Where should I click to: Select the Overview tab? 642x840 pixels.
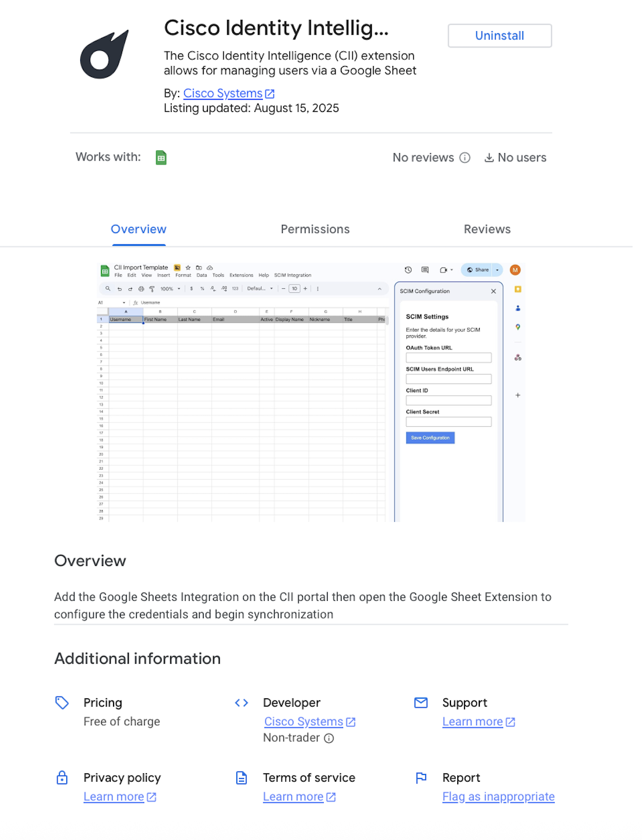[x=138, y=229]
